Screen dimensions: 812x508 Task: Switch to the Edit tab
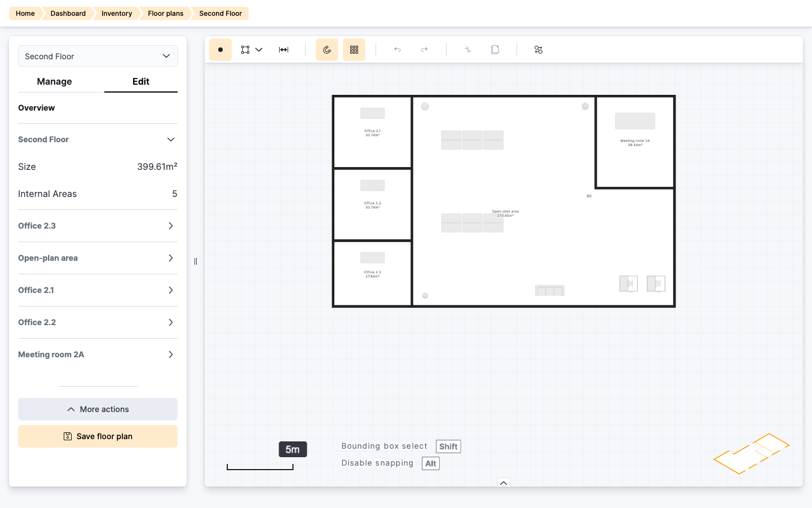click(x=141, y=81)
